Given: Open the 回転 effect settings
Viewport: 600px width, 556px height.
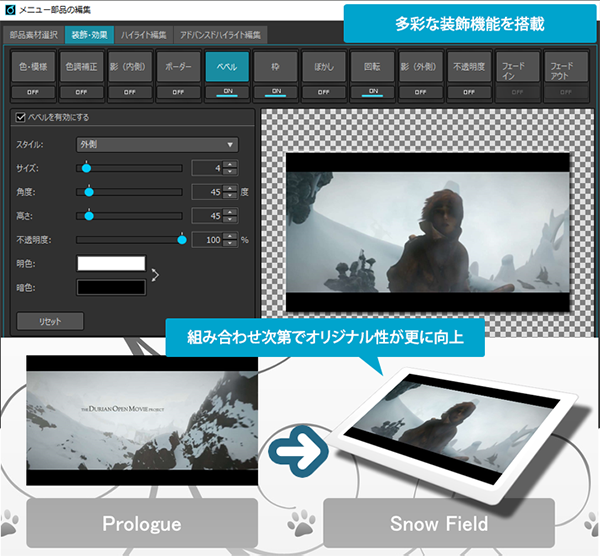Looking at the screenshot, I should click(x=372, y=67).
